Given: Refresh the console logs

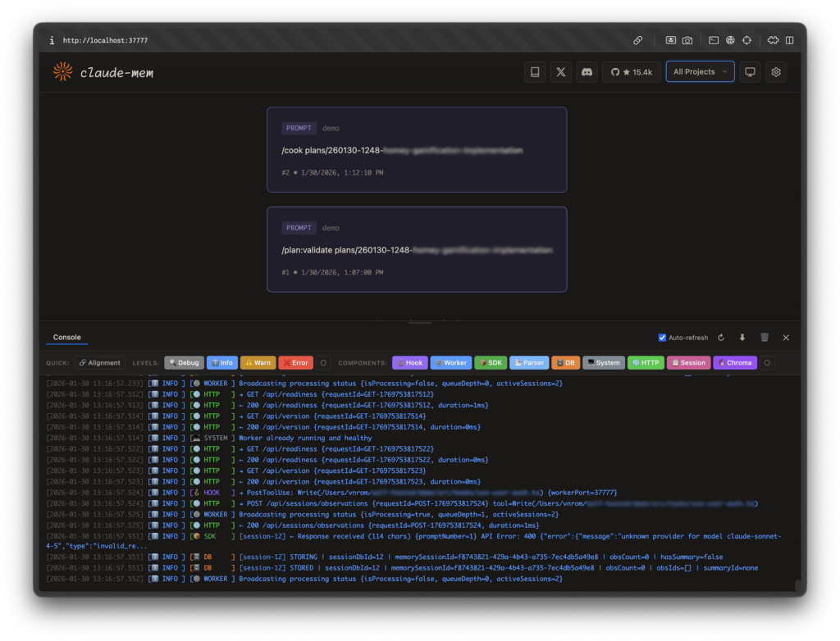Looking at the screenshot, I should point(721,338).
